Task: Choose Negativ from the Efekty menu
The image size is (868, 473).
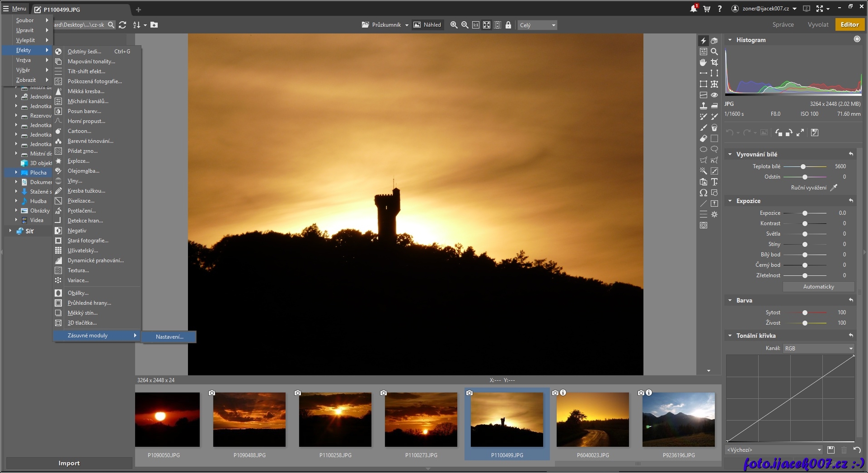Action: 77,231
